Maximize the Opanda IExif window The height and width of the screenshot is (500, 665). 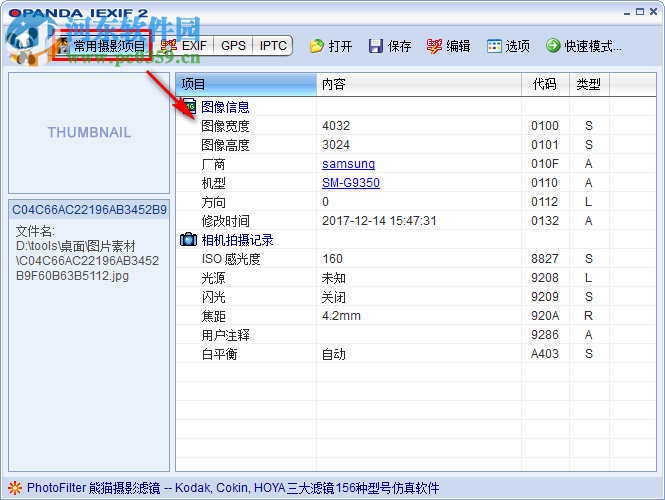point(640,12)
